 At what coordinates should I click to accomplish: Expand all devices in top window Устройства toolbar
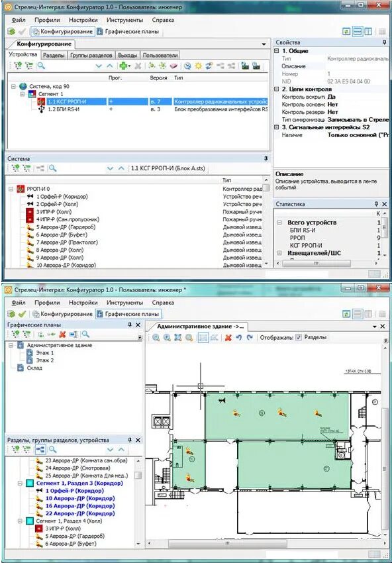tap(17, 66)
